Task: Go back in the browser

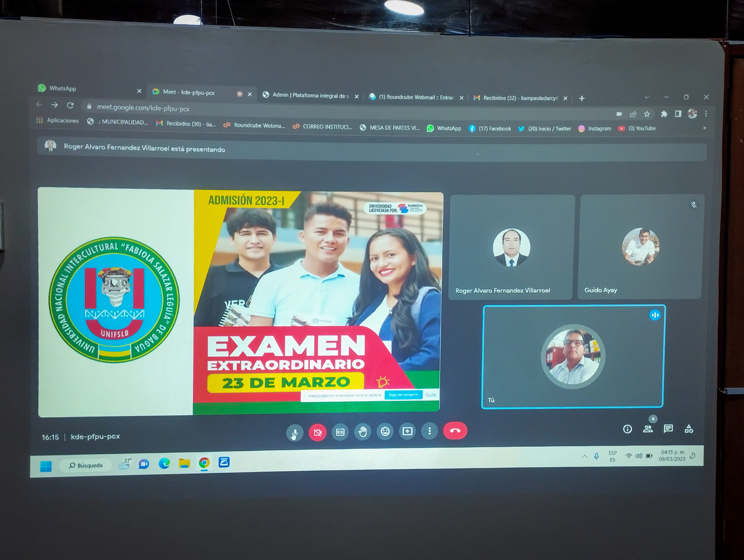Action: coord(39,104)
